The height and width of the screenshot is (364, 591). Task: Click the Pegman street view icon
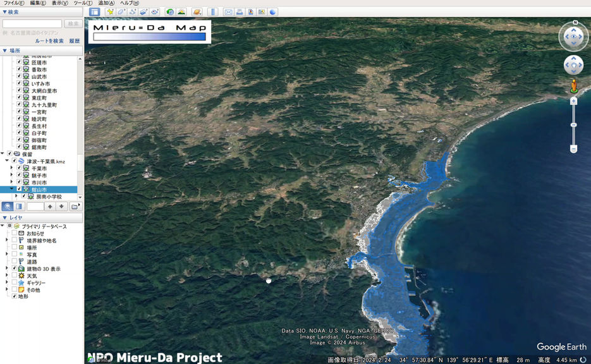click(x=574, y=86)
